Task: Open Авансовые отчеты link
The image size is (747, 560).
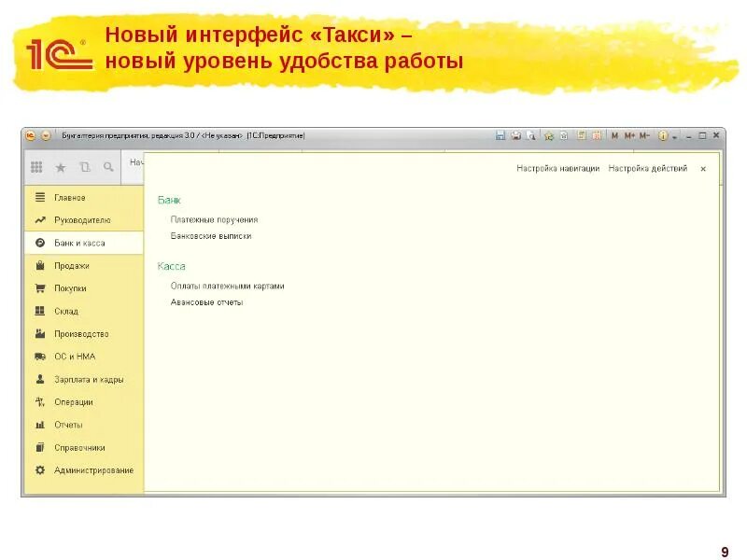Action: click(x=206, y=301)
